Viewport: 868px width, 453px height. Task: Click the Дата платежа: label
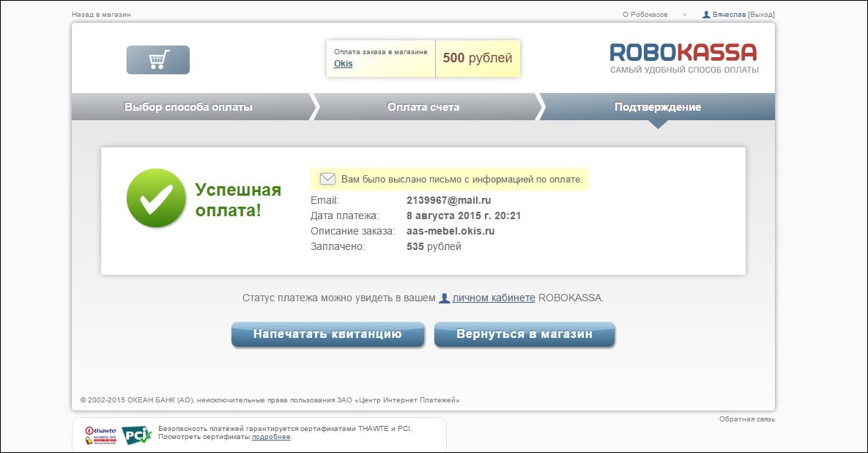click(345, 216)
